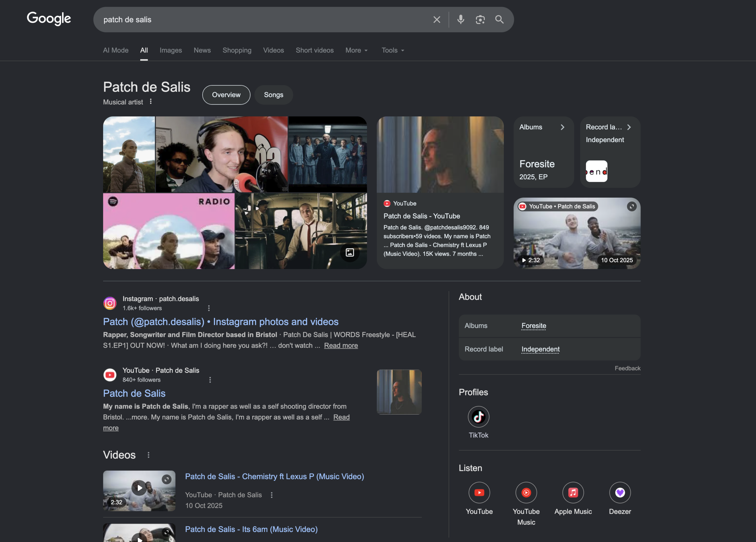Screen dimensions: 756x542
Task: Expand the Albums card chevron
Action: [562, 127]
